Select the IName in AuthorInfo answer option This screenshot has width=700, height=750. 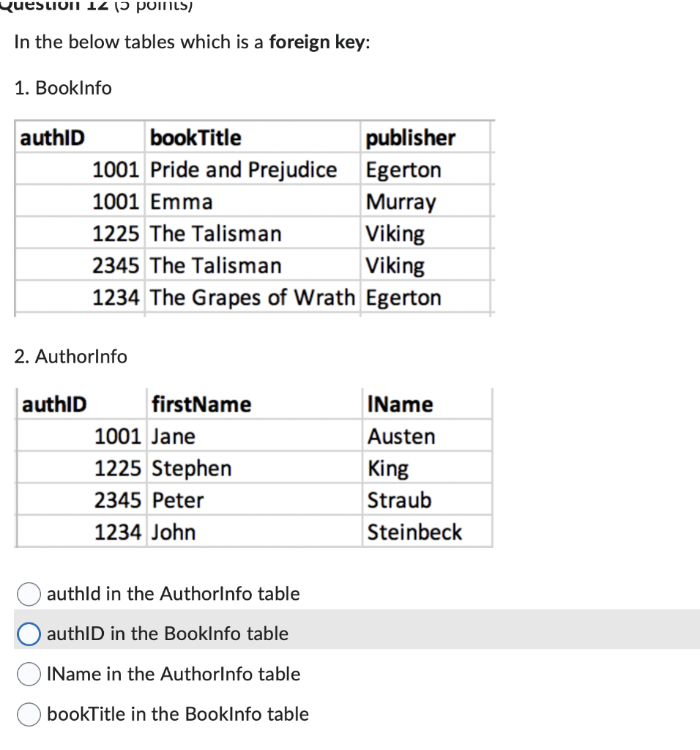coord(28,674)
